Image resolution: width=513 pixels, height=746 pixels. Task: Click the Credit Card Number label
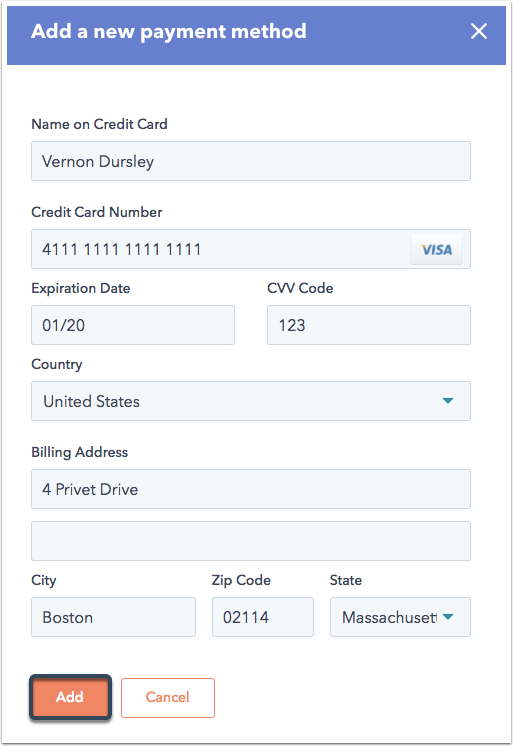[97, 212]
